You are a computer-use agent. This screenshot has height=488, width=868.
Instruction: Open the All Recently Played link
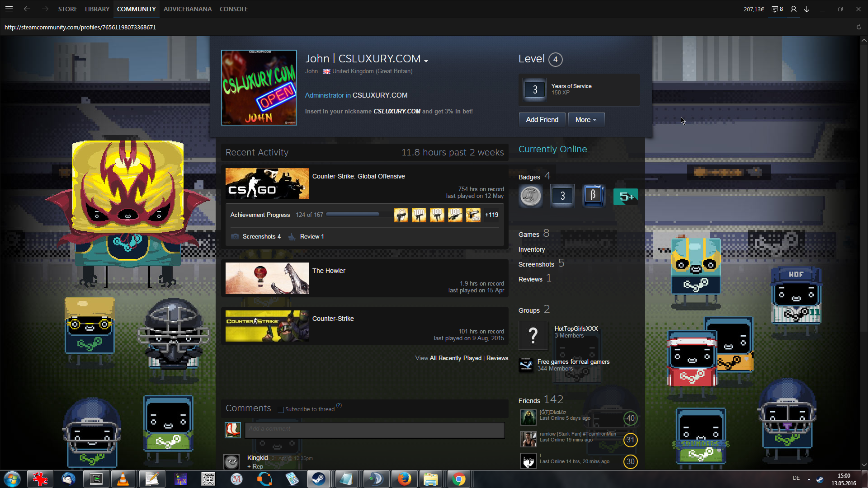(455, 358)
